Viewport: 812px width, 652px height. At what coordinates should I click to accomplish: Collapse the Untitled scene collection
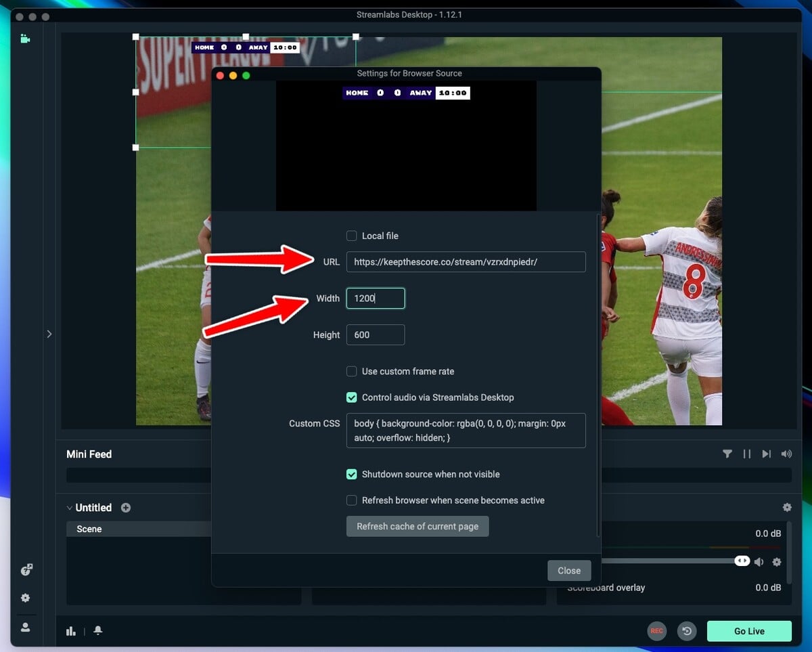pos(70,507)
